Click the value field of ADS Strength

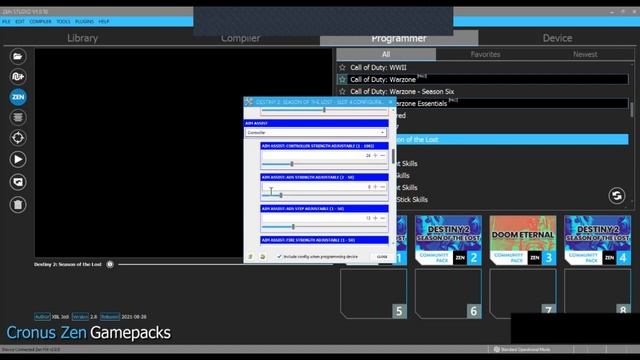tap(316, 187)
